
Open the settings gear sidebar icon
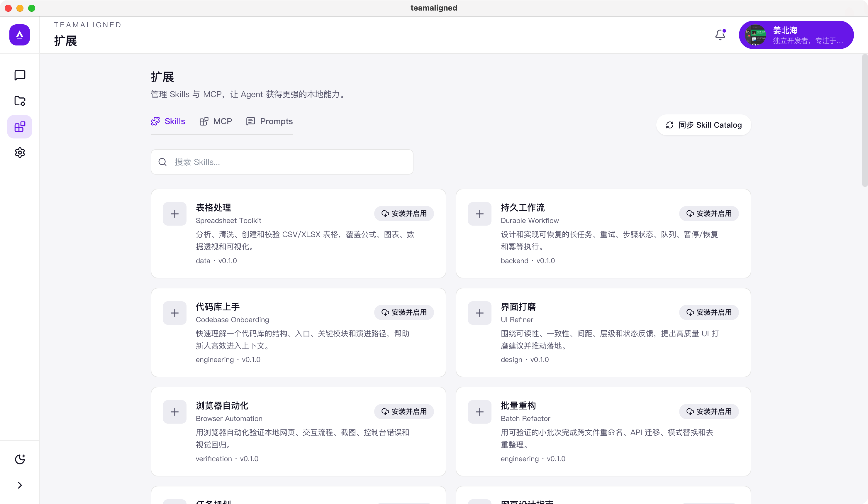20,153
